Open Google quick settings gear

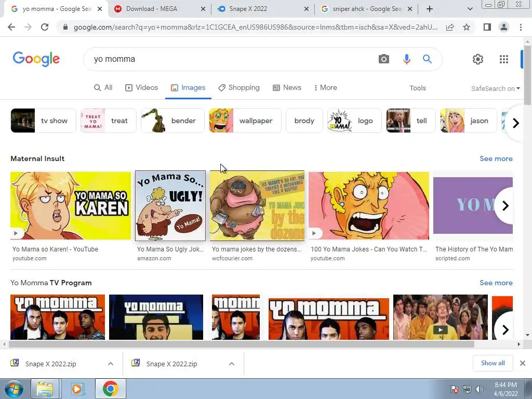478,59
